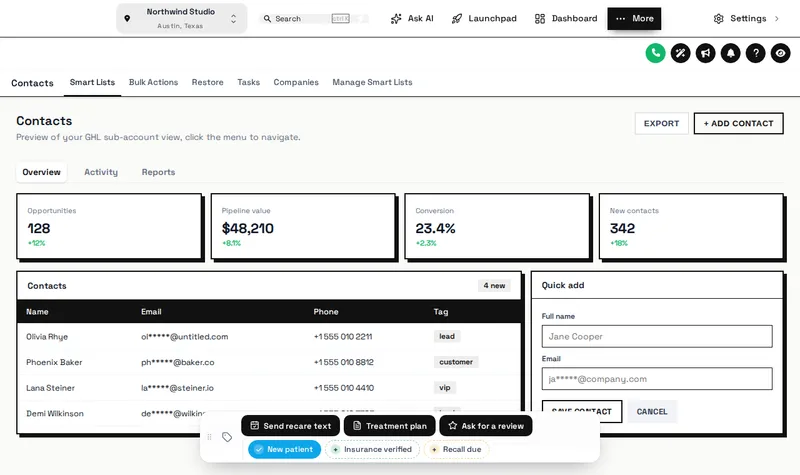The height and width of the screenshot is (475, 800).
Task: Toggle the Insurance verified tag chip
Action: [x=372, y=449]
